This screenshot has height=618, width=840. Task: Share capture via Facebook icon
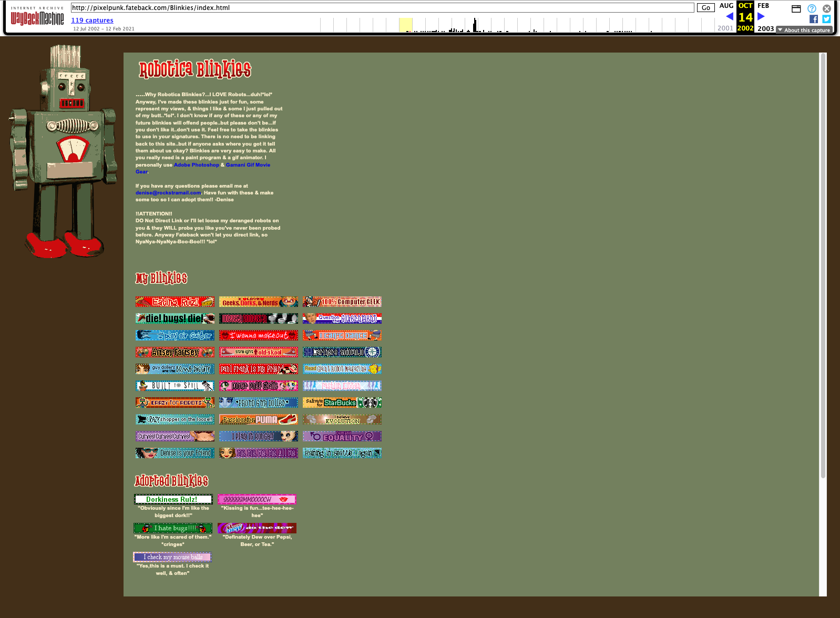point(814,19)
